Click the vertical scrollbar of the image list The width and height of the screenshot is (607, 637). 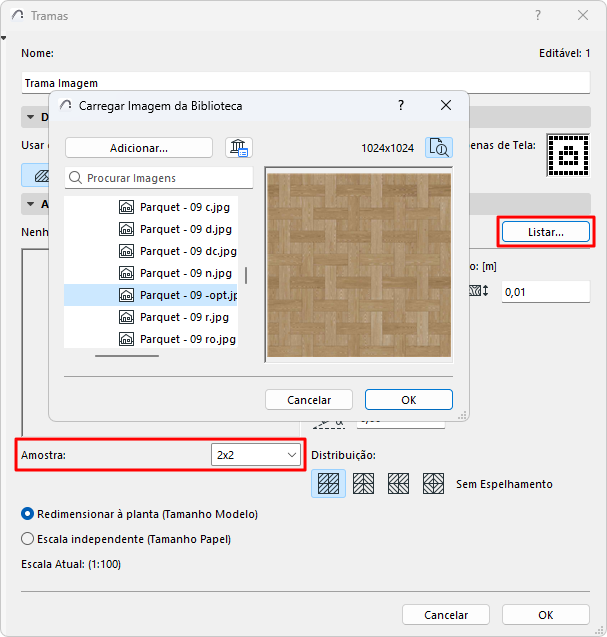coord(246,275)
